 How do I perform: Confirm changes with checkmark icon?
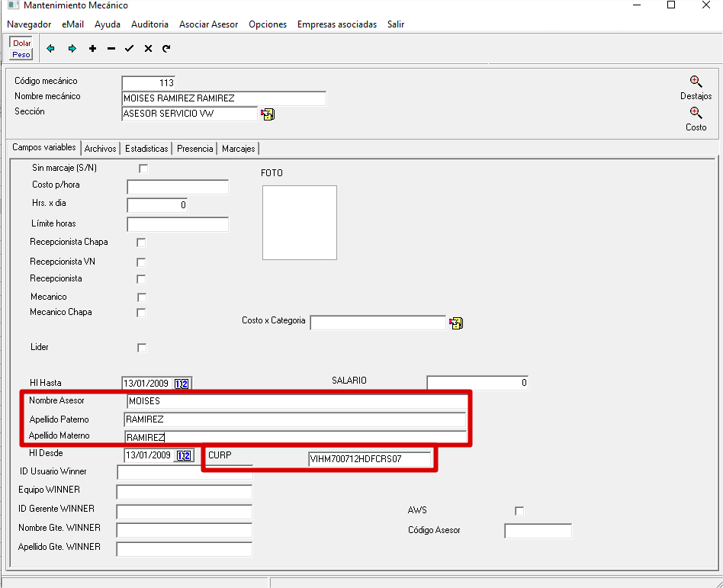[129, 48]
